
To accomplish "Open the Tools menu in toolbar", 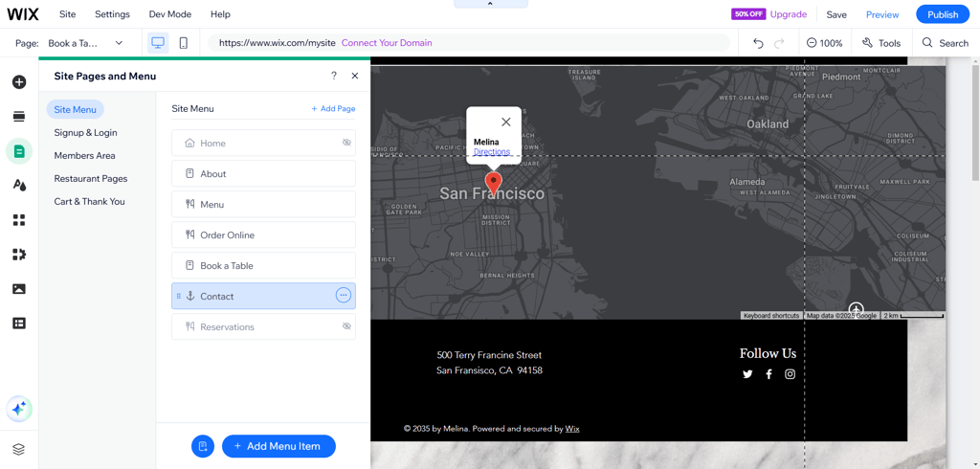I will (881, 43).
